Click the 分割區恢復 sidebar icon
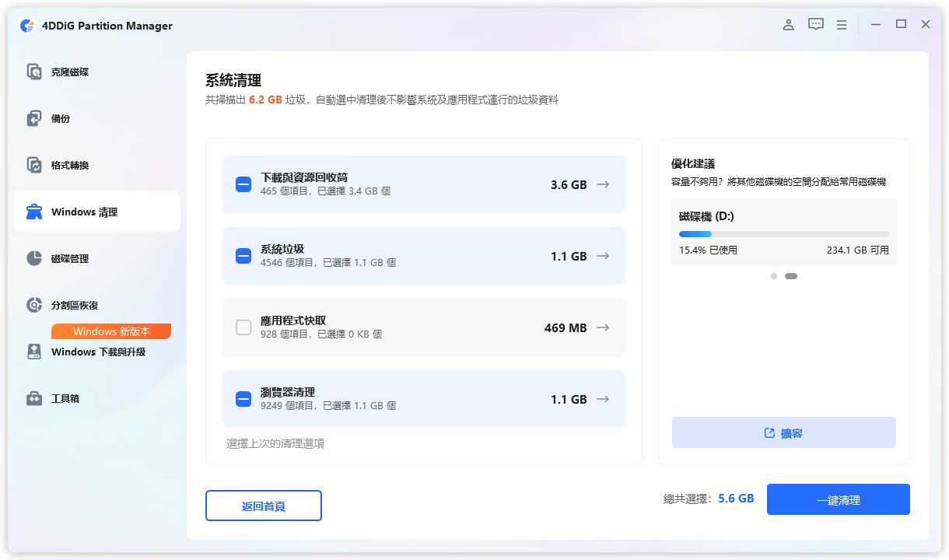Image resolution: width=949 pixels, height=560 pixels. 34,305
